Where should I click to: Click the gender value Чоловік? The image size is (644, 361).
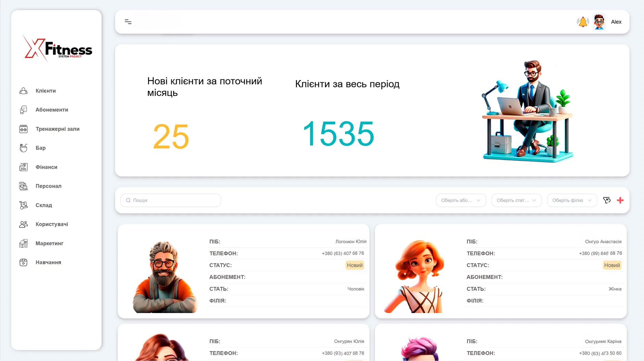(x=356, y=289)
